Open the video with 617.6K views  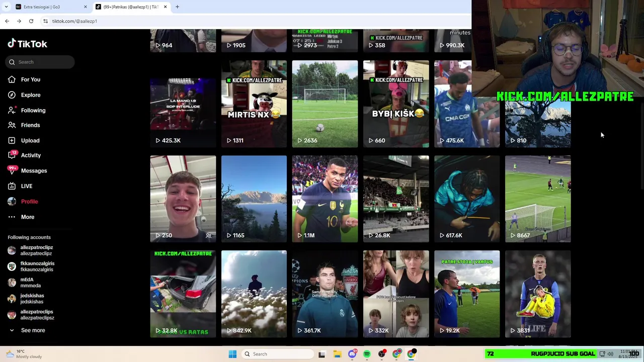467,199
